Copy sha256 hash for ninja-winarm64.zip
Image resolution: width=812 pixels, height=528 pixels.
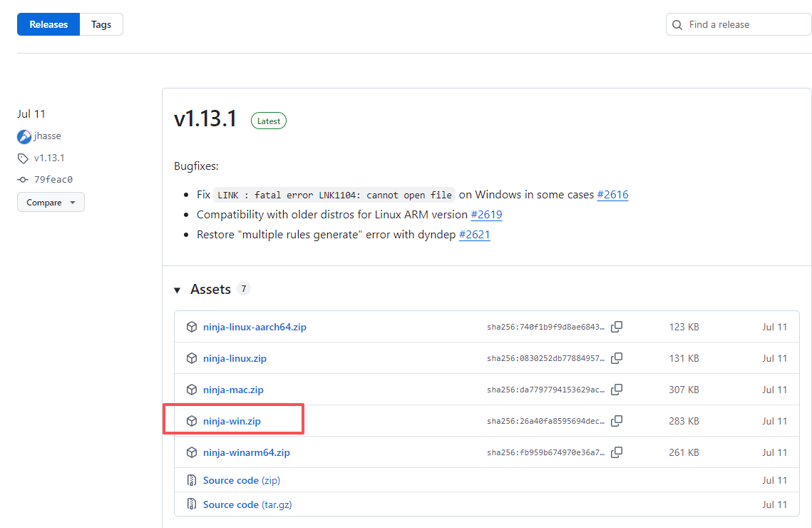click(x=616, y=452)
